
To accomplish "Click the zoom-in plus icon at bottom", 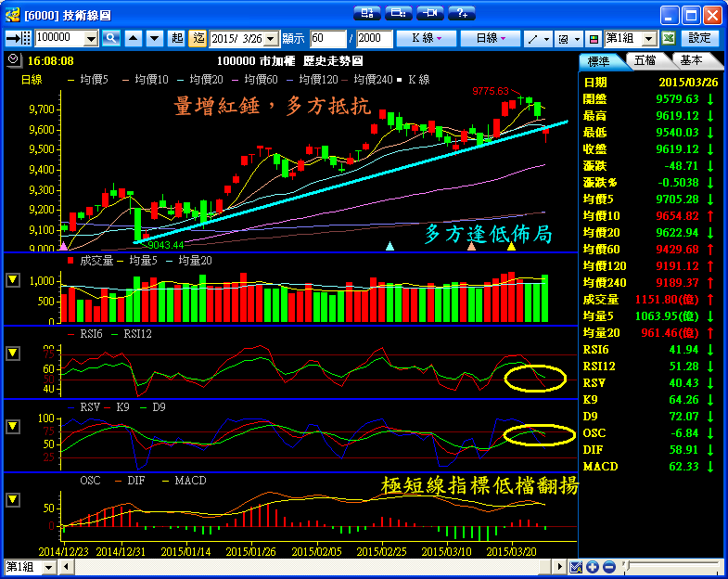I will tap(593, 567).
